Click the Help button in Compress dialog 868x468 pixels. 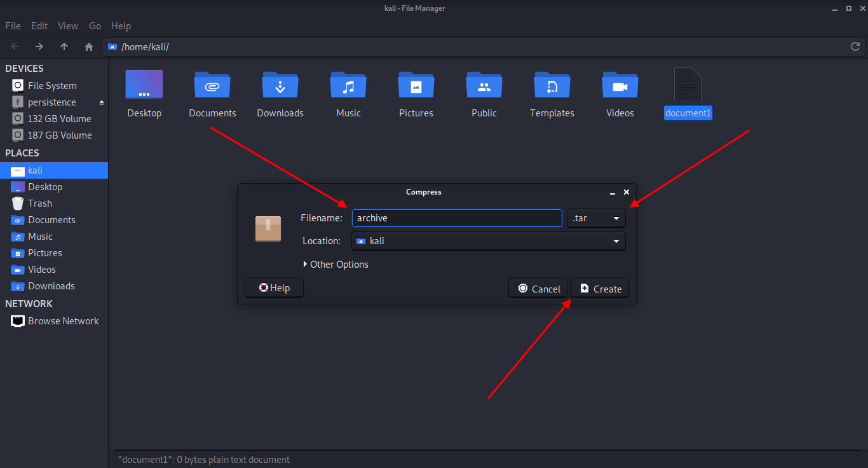tap(274, 288)
